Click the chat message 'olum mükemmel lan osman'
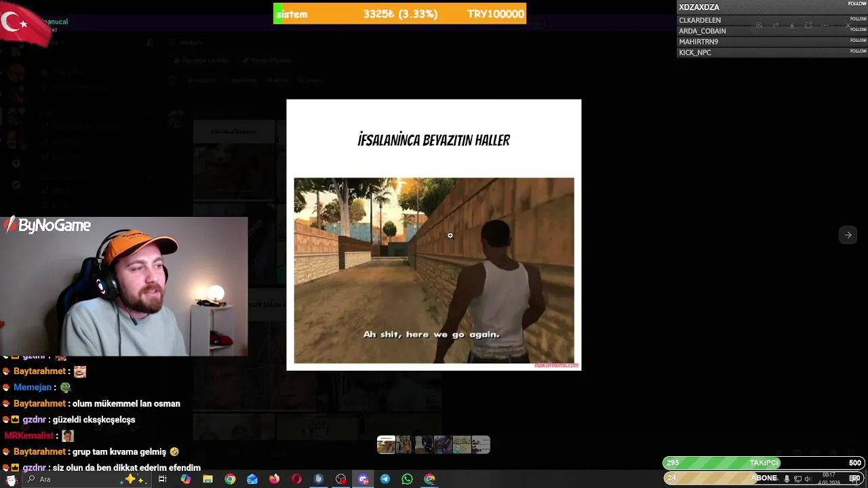 [126, 404]
